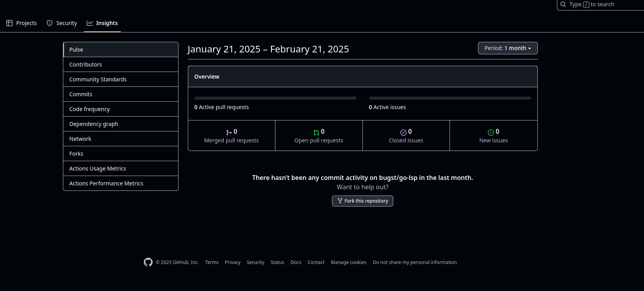This screenshot has height=291, width=644.
Task: Select Network in the sidebar
Action: (x=121, y=139)
